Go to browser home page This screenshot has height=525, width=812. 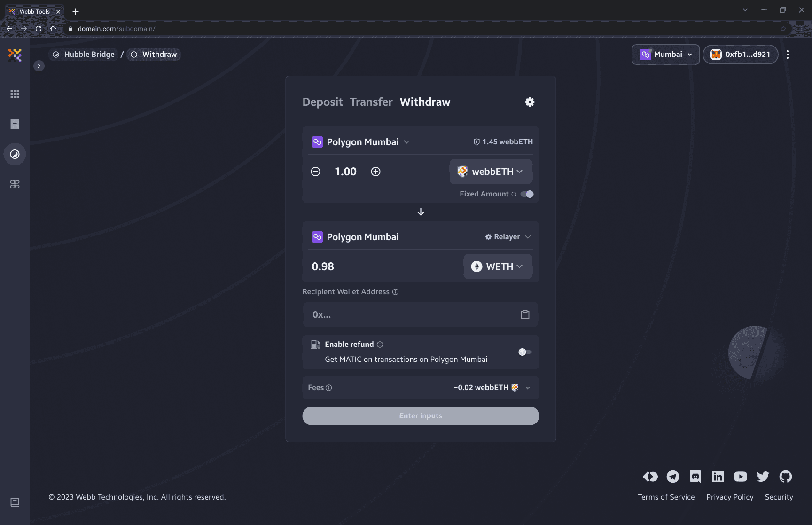[x=53, y=29]
